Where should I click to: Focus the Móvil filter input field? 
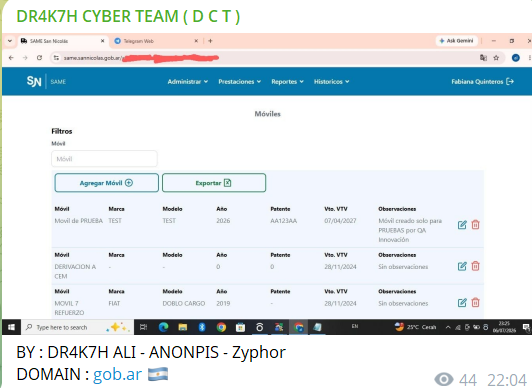click(104, 159)
